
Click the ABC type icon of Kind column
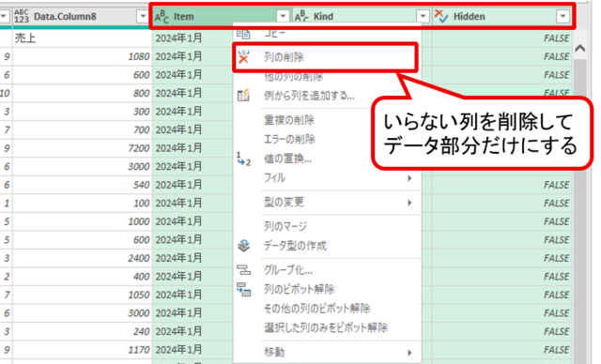point(301,17)
